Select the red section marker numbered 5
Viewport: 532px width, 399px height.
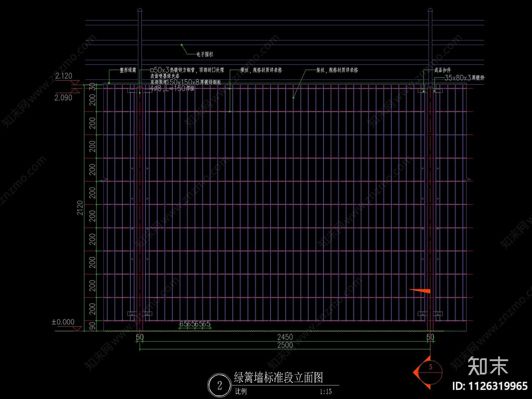coord(428,372)
